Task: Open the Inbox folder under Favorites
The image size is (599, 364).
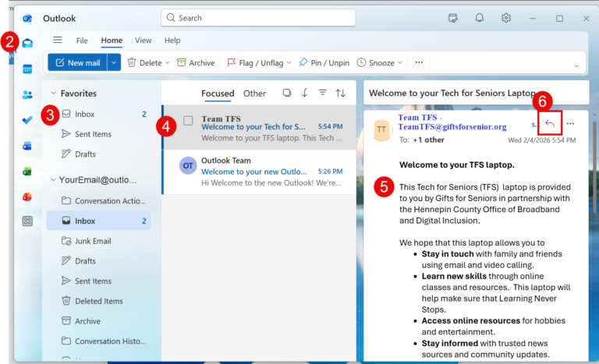Action: click(x=99, y=114)
